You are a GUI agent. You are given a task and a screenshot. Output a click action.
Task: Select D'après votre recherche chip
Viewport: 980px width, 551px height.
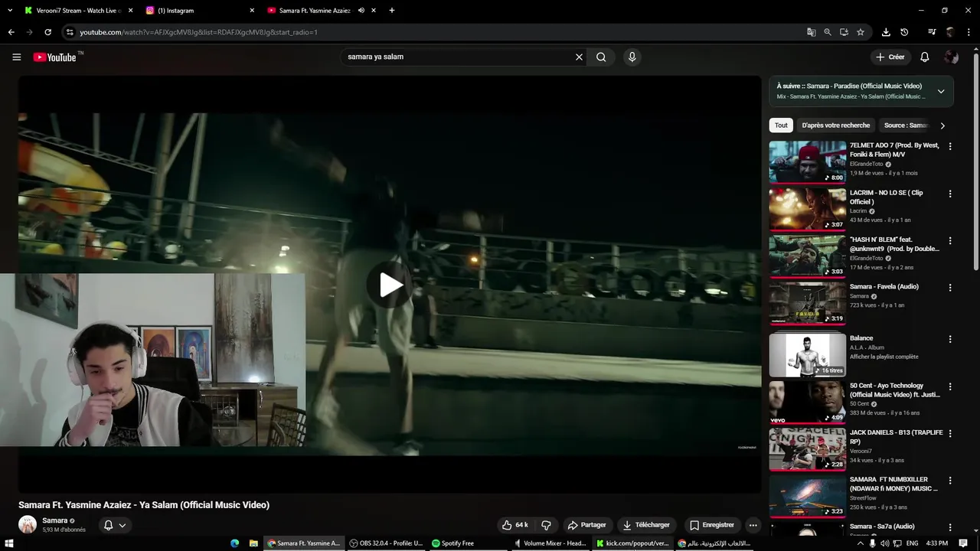click(836, 126)
